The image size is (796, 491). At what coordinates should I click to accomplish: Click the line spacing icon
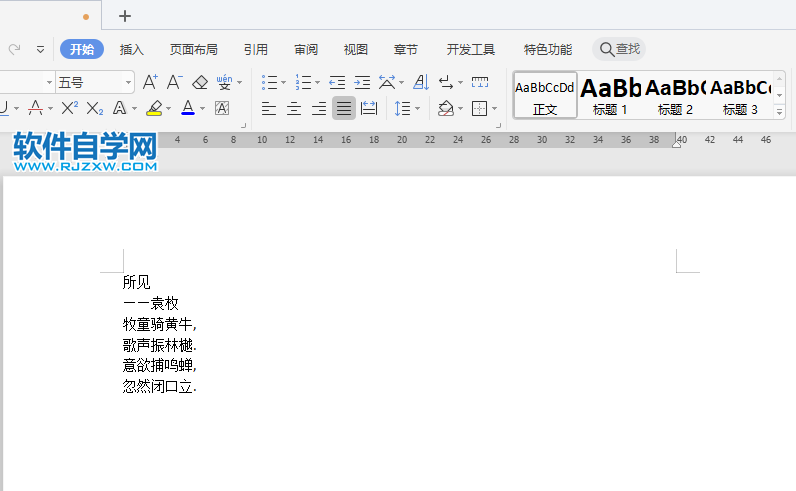(403, 108)
